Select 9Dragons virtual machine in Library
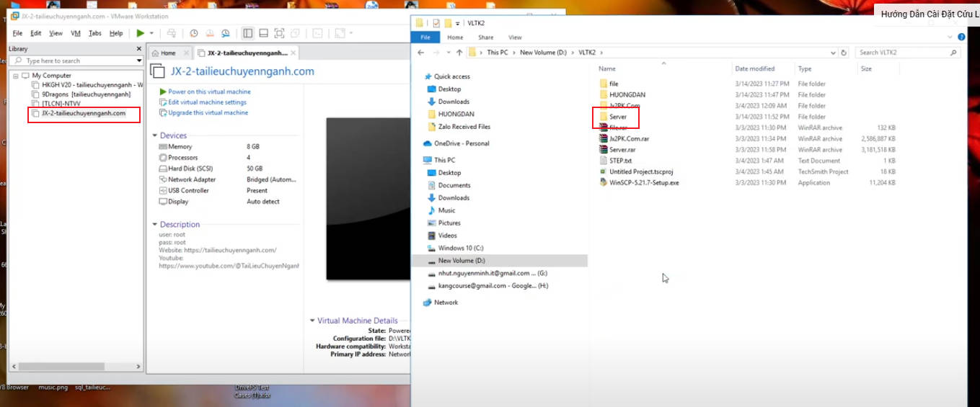 pyautogui.click(x=81, y=94)
